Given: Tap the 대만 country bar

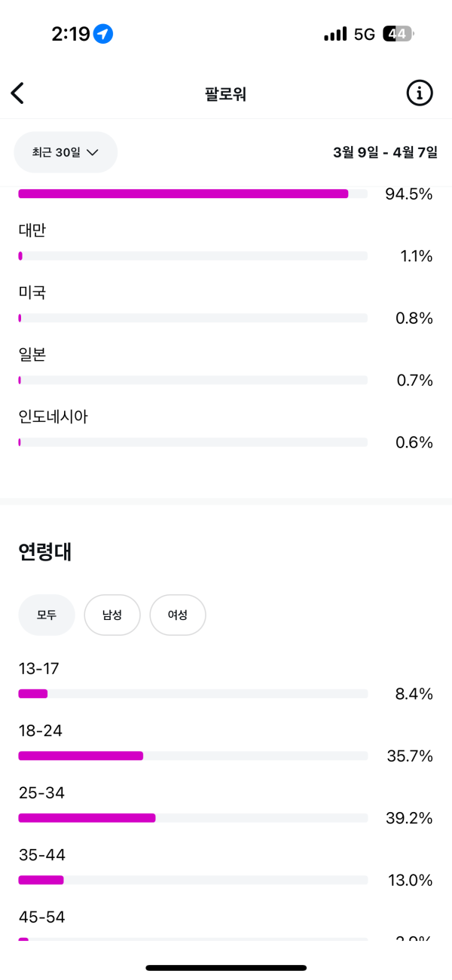Looking at the screenshot, I should point(193,256).
